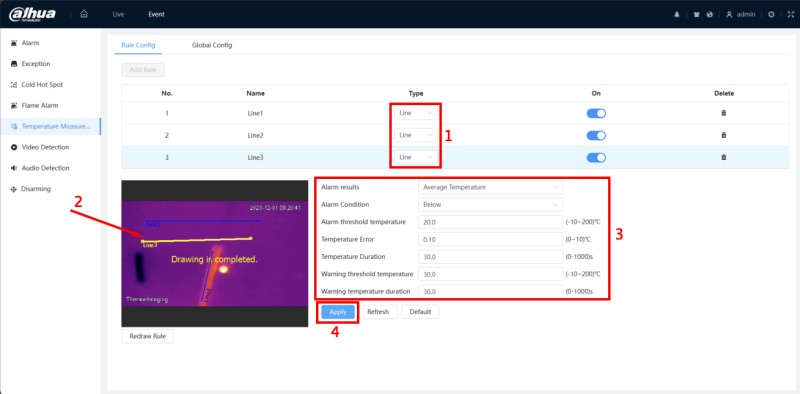800x394 pixels.
Task: Click the On column header
Action: 596,93
